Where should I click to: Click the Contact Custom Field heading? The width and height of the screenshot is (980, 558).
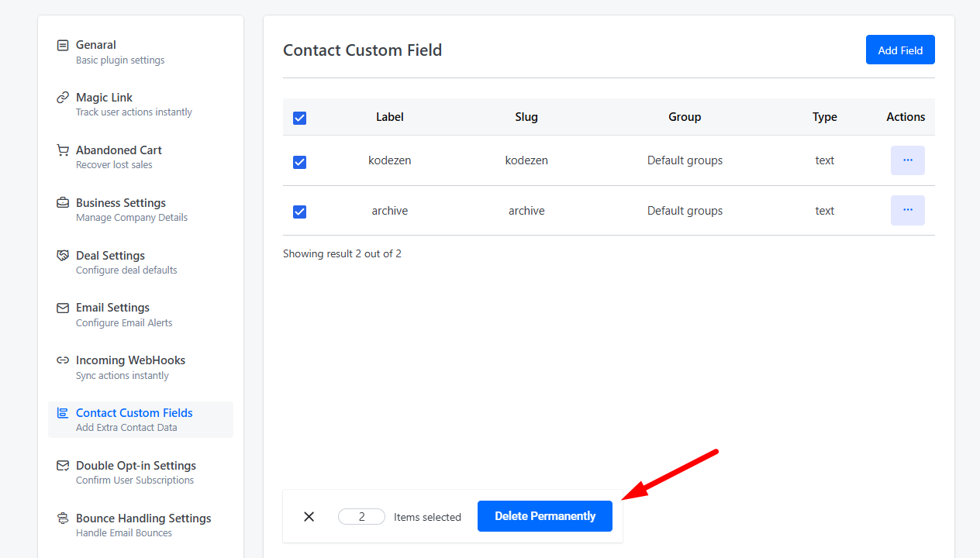[x=362, y=50]
